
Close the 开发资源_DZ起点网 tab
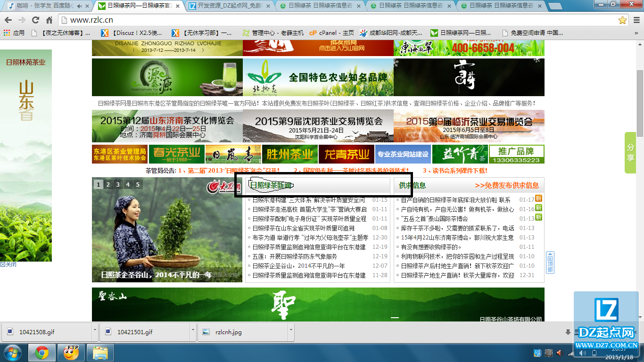(268, 6)
